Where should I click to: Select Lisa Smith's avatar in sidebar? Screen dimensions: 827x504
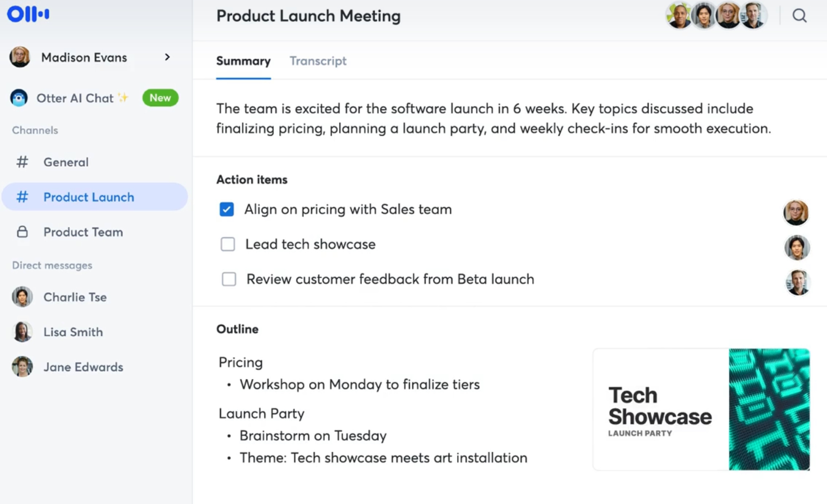pos(22,332)
